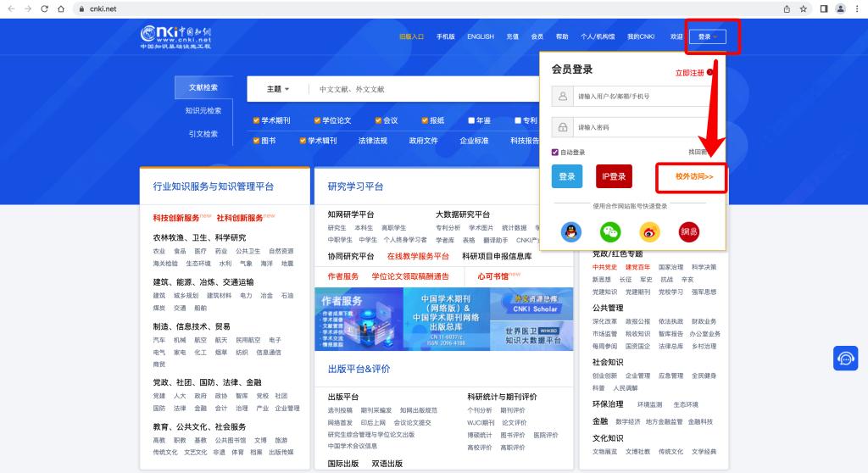Open 充值 in the top navigation

(x=513, y=36)
